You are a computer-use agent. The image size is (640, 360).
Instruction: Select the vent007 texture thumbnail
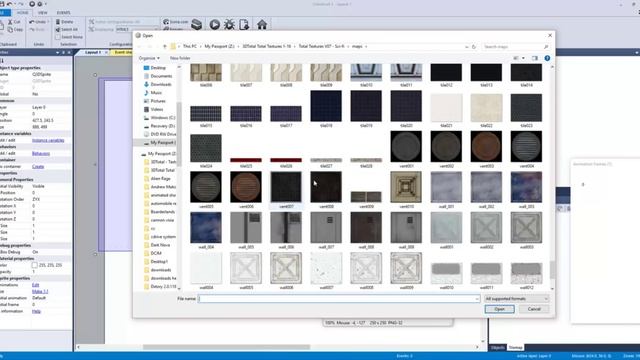click(x=286, y=187)
